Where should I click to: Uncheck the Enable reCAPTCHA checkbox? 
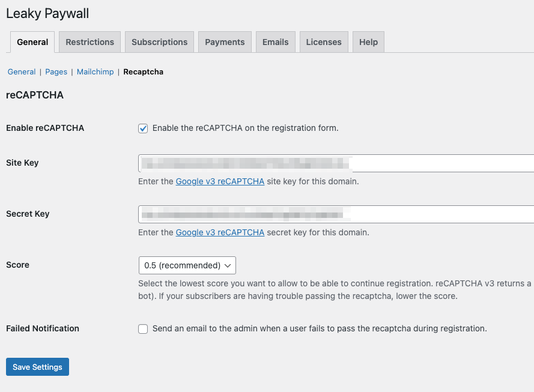click(x=143, y=128)
